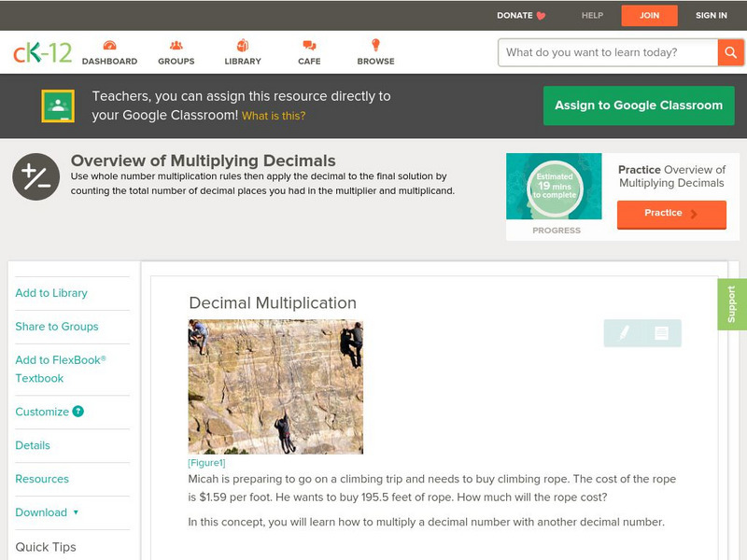Expand the Download dropdown arrow
747x560 pixels.
coord(76,512)
